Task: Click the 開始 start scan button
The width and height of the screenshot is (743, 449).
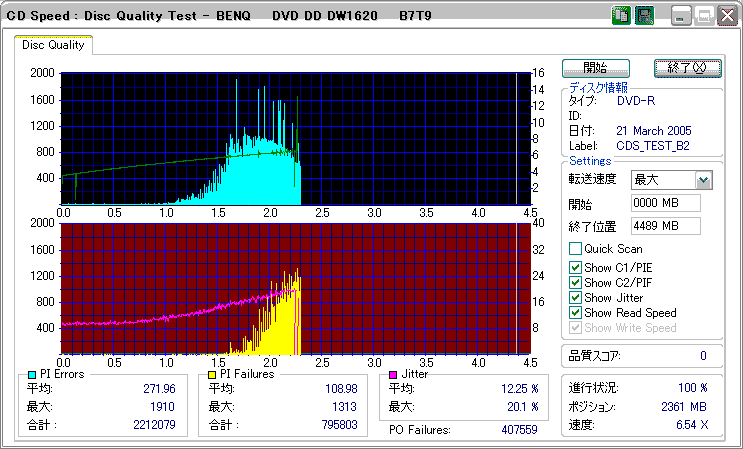Action: [x=596, y=68]
